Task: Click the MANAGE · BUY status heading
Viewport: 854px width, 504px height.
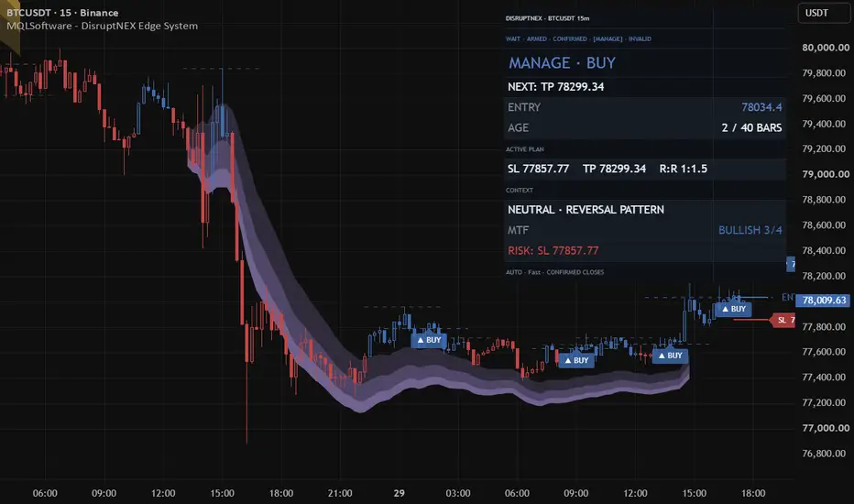Action: click(562, 63)
